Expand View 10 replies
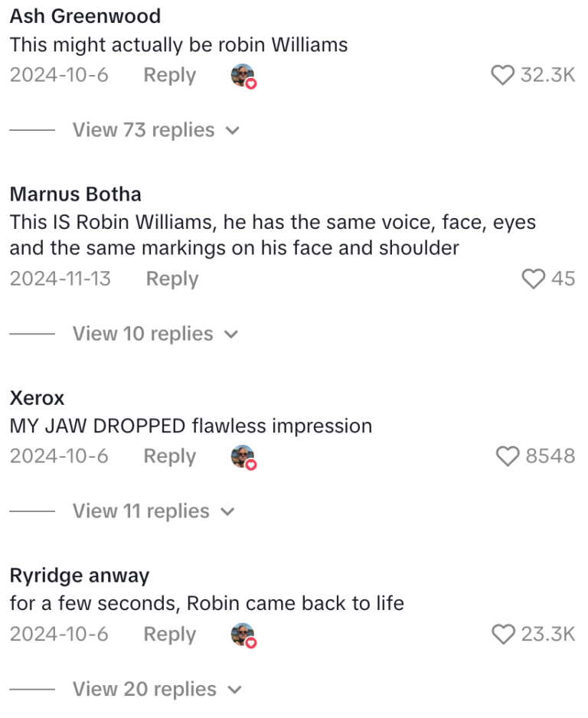 [155, 334]
